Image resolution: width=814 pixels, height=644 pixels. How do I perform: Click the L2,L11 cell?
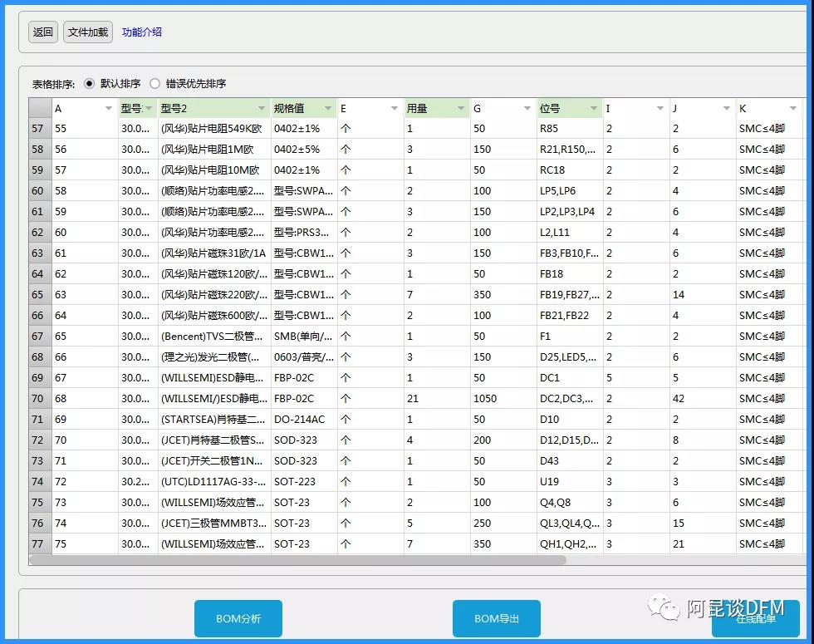point(570,232)
